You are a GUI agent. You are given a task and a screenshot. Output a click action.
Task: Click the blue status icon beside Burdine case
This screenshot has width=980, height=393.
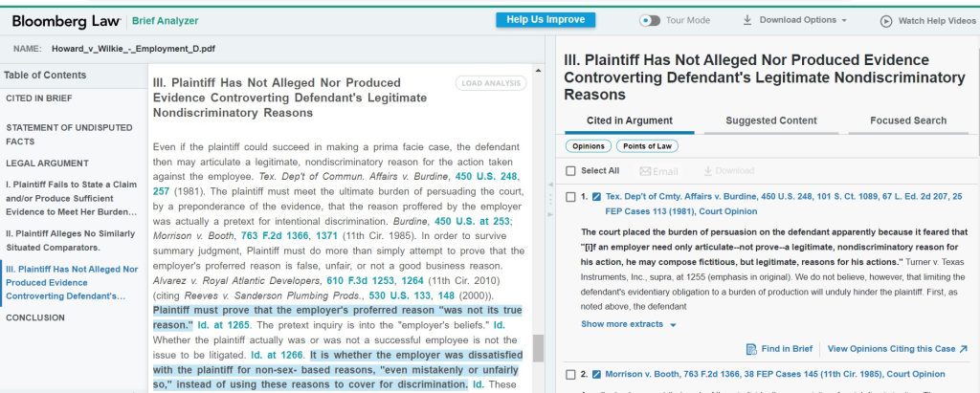click(597, 197)
